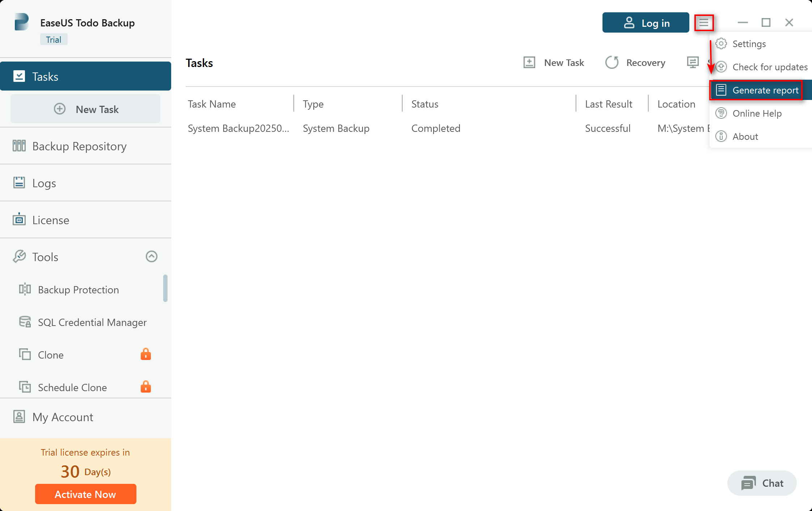Open My Account section

[85, 417]
